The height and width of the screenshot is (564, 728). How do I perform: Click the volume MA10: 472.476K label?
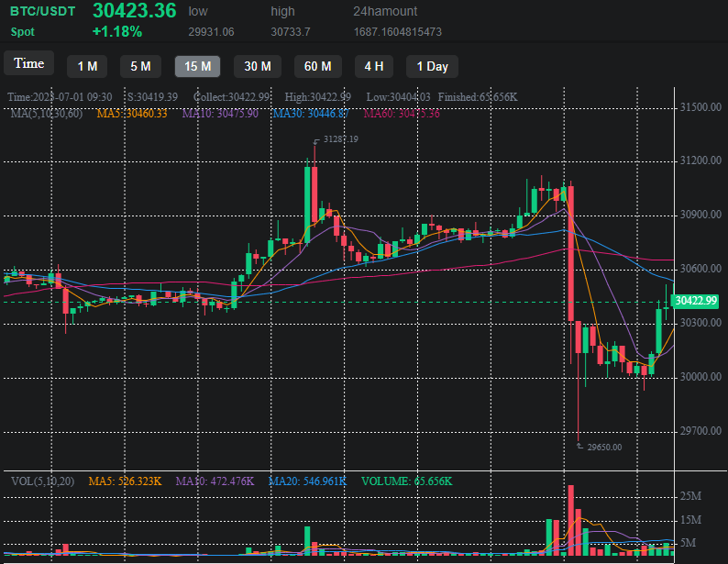click(215, 481)
